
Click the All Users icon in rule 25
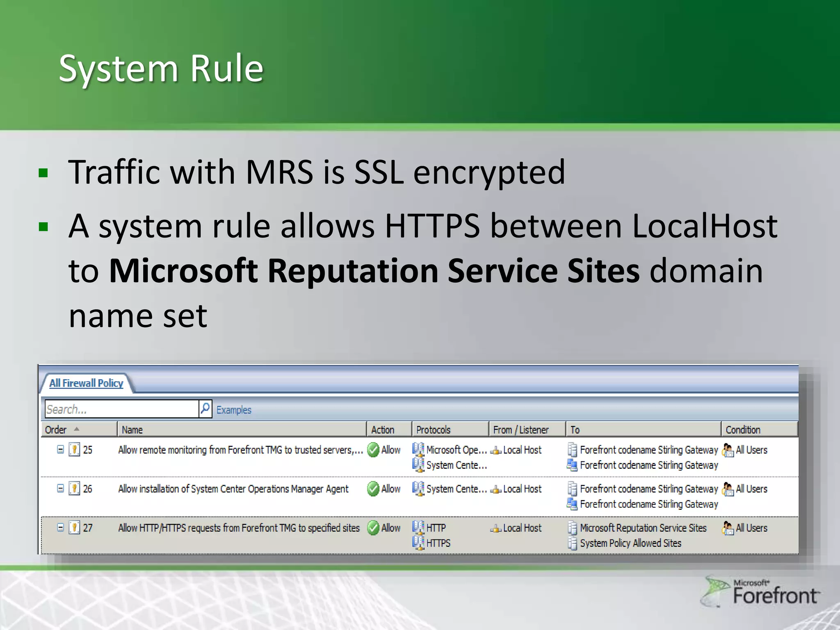[728, 450]
